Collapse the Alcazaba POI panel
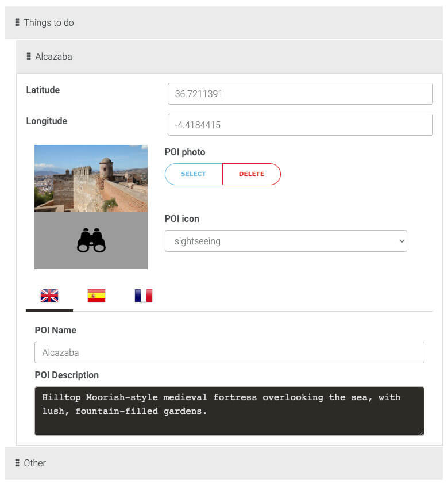The width and height of the screenshot is (448, 487). pos(54,56)
